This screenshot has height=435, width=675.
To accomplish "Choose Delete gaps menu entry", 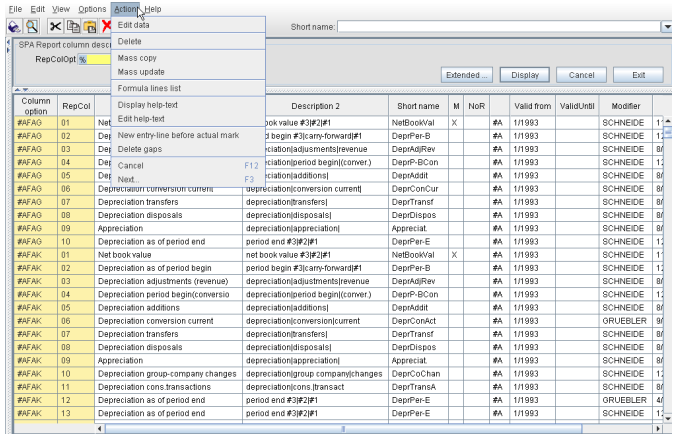I will [188, 149].
